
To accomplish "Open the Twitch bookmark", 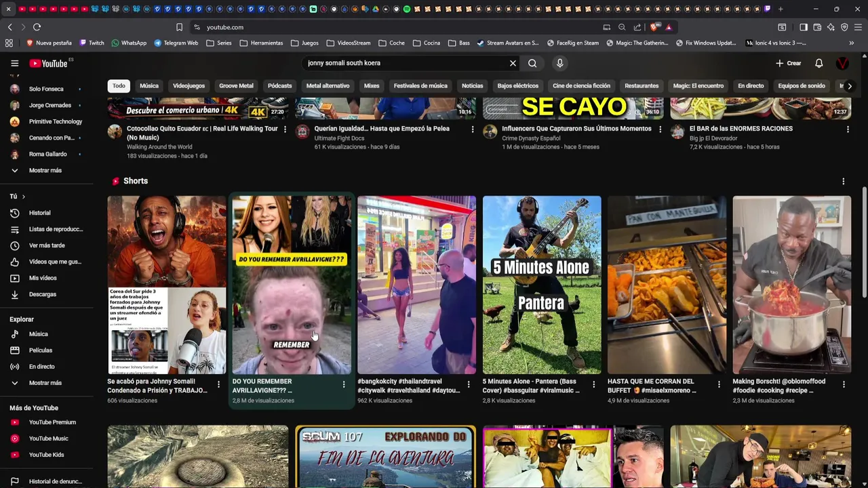I will [92, 43].
